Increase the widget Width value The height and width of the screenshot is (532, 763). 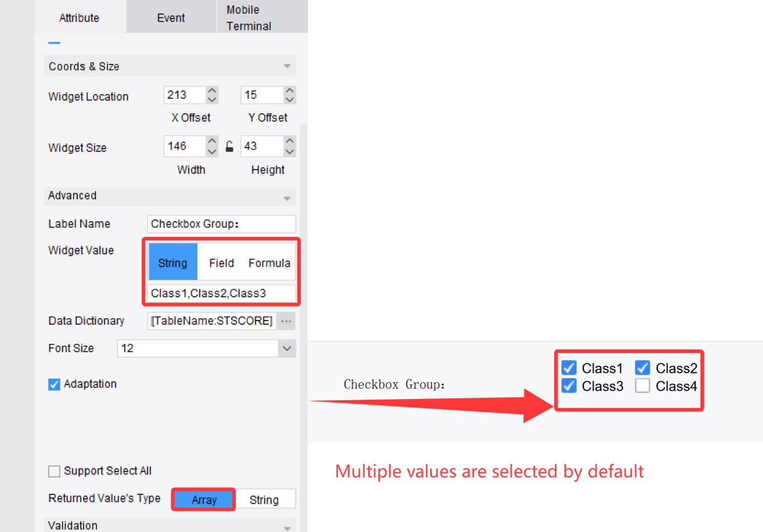tap(213, 142)
